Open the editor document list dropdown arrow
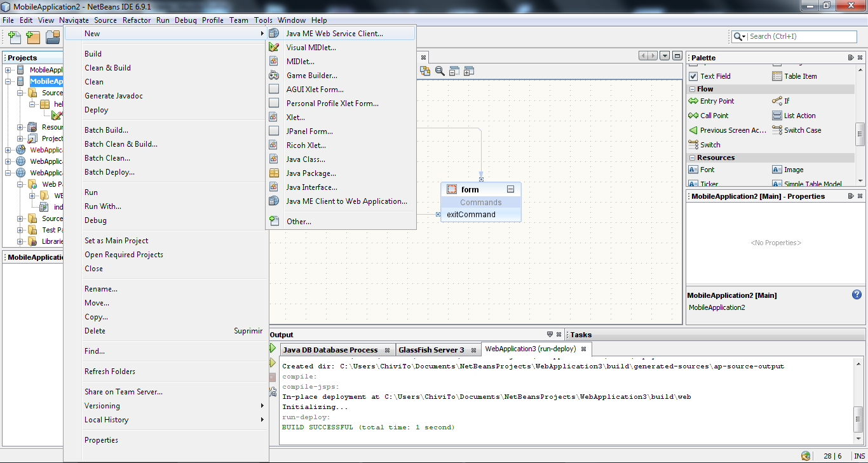 point(665,56)
